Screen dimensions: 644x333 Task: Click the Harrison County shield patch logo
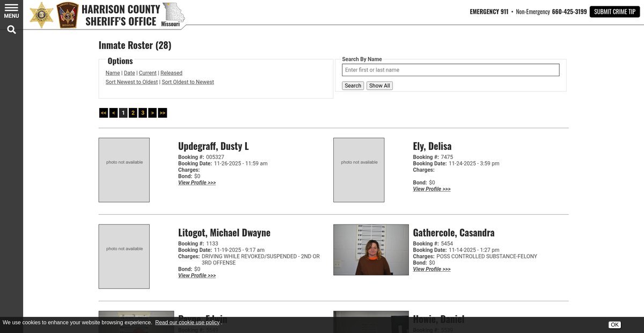click(x=68, y=15)
